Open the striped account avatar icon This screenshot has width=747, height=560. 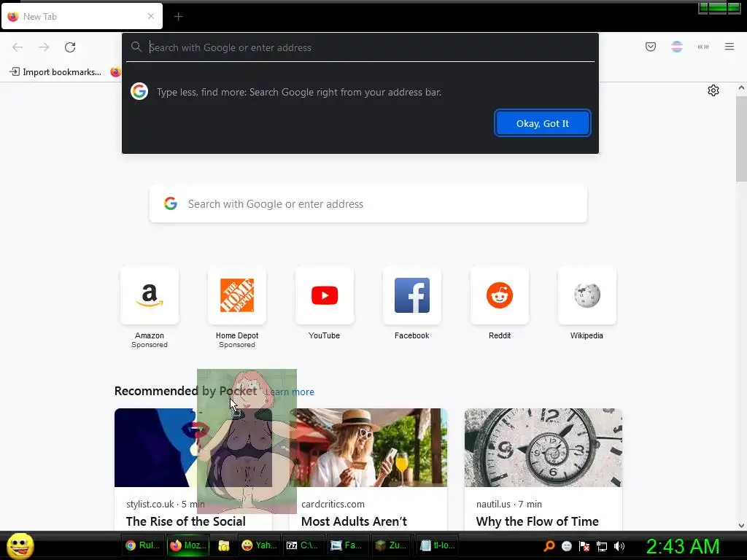(677, 47)
